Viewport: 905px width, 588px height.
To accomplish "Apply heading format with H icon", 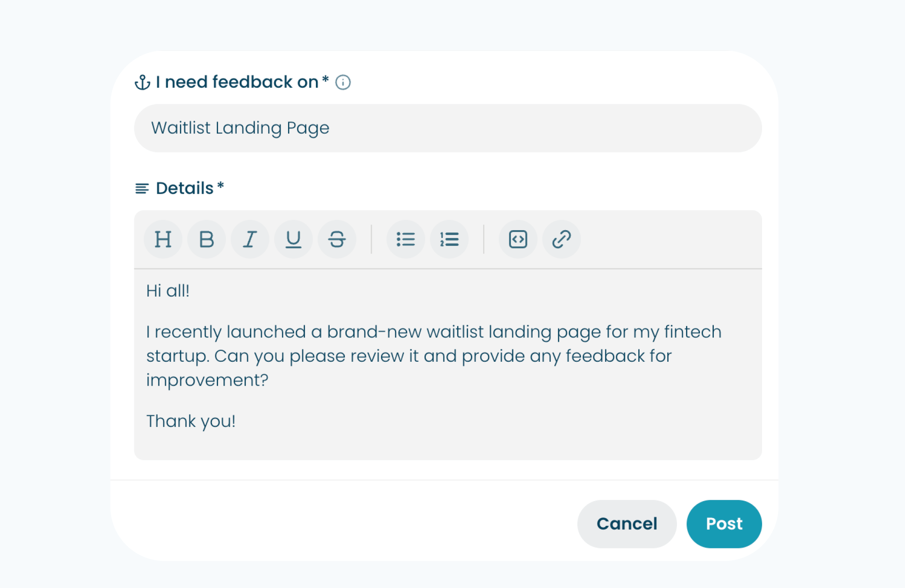I will point(163,239).
